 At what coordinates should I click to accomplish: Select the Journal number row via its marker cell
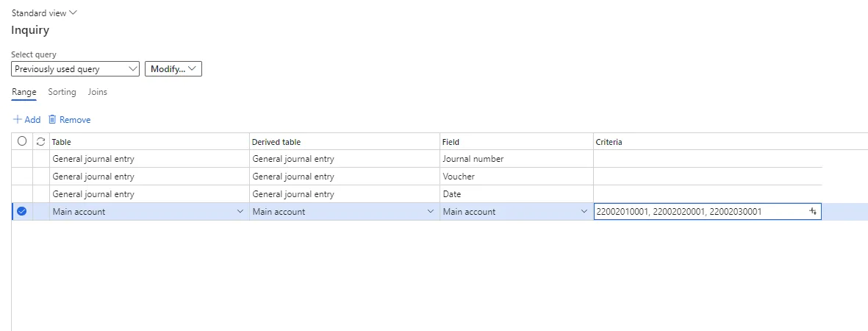(21, 159)
